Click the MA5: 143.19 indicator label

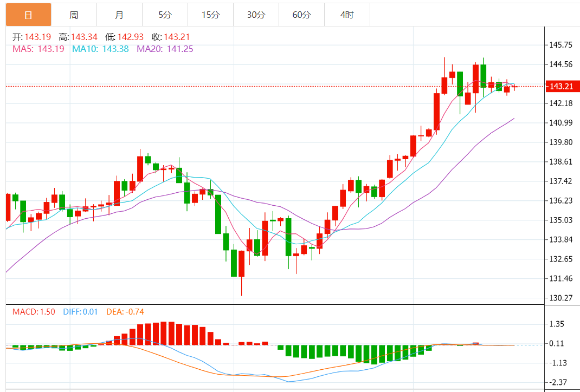(38, 49)
